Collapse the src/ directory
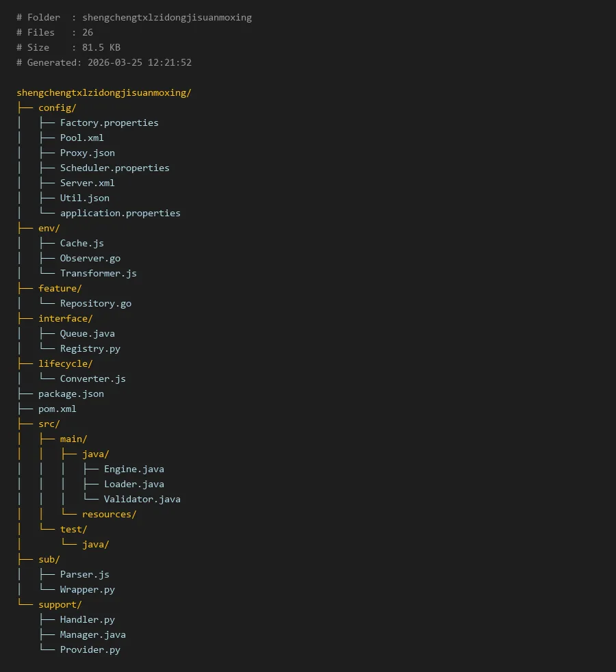This screenshot has height=672, width=616. click(x=49, y=424)
